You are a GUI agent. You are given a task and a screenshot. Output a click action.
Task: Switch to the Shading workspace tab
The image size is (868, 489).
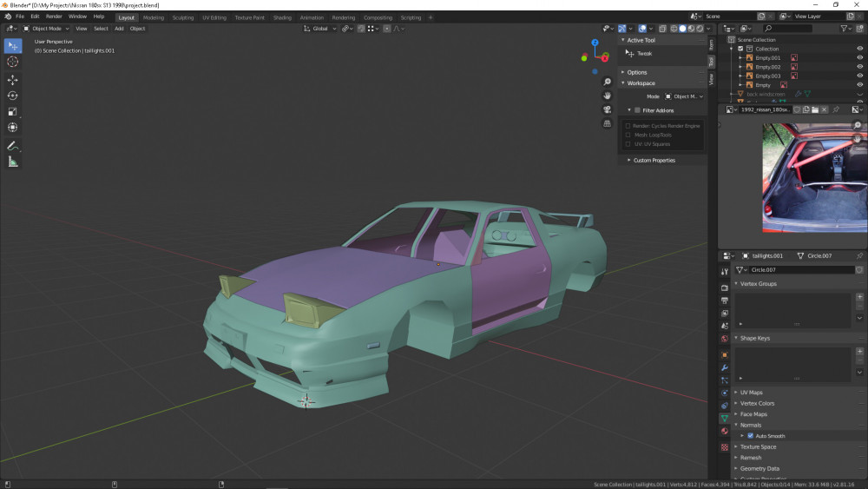[282, 17]
